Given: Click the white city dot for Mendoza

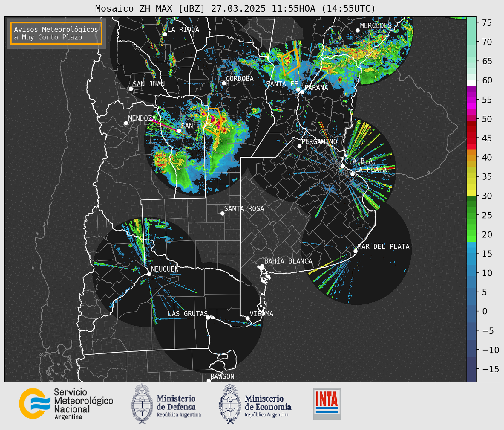Looking at the screenshot, I should point(126,123).
